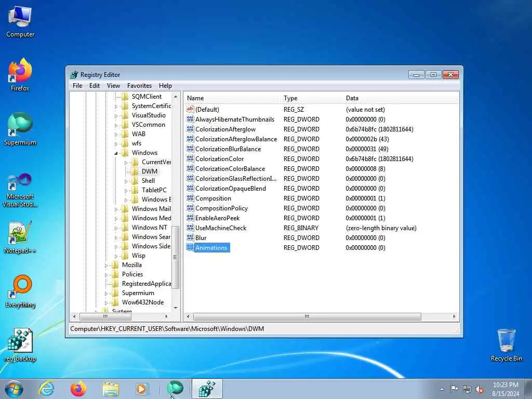
Task: Select the RegisteredApplications key
Action: point(146,284)
